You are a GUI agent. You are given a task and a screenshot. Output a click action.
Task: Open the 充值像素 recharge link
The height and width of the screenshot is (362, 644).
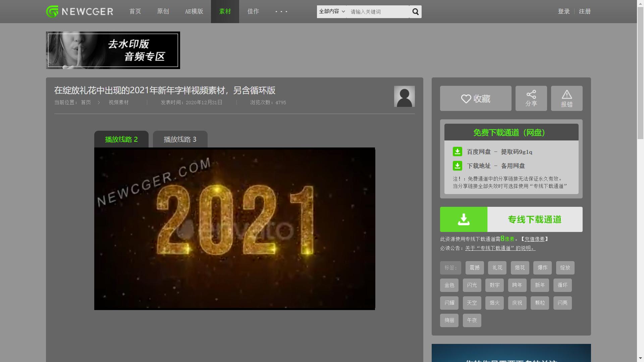tap(534, 239)
